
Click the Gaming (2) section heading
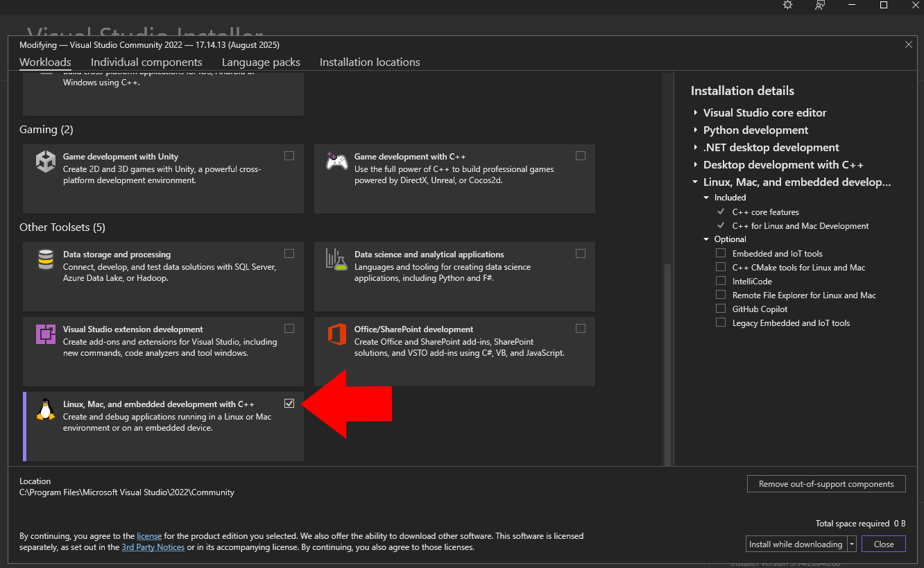click(x=46, y=130)
